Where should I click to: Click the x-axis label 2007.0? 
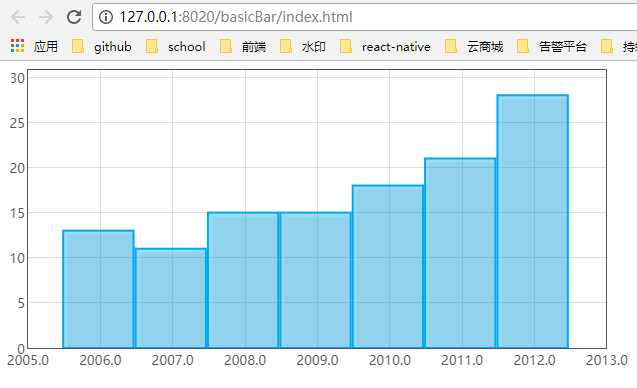[x=173, y=360]
